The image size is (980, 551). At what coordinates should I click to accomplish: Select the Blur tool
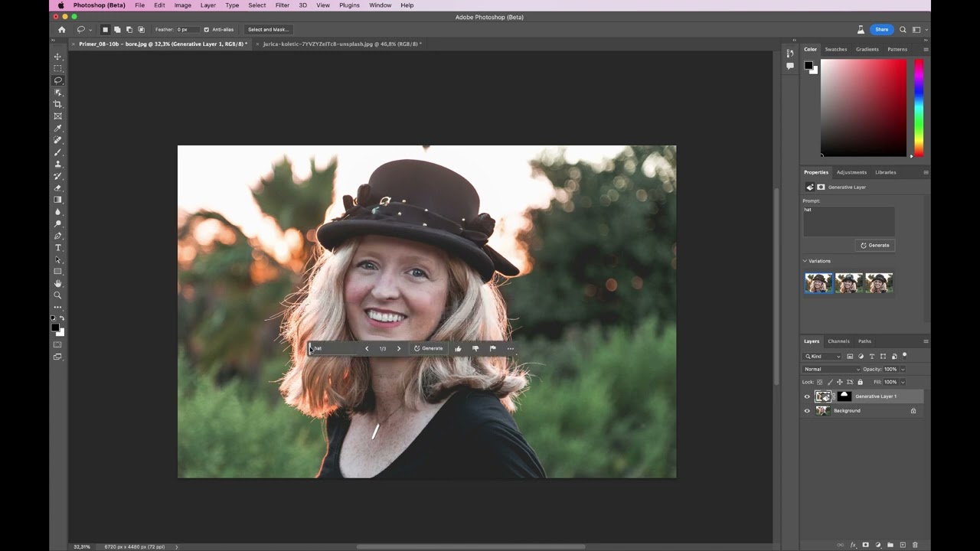57,212
